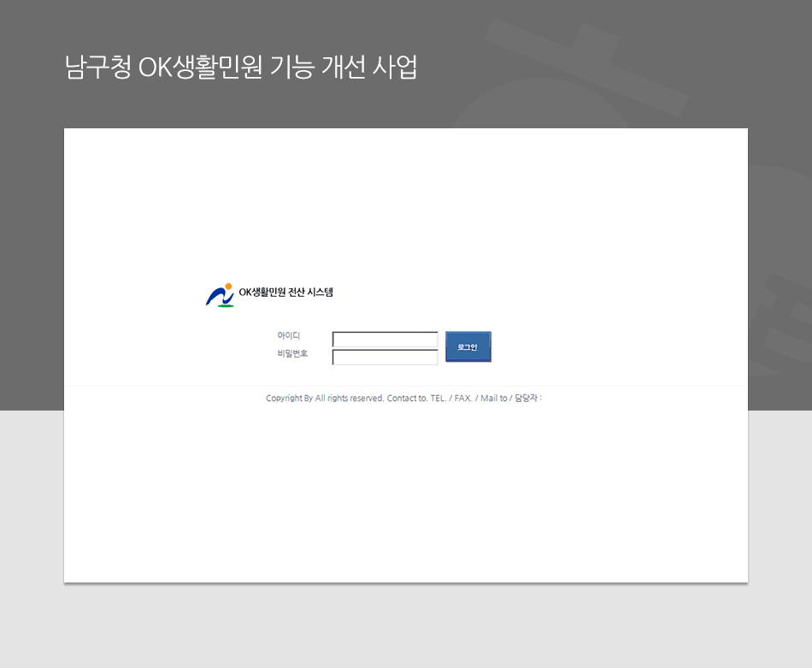Click the OK생활민원 전산 시스템 title

click(285, 293)
